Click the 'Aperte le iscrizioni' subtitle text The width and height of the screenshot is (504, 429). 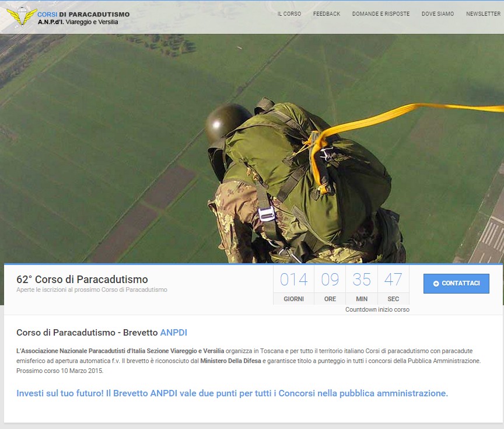pos(92,290)
